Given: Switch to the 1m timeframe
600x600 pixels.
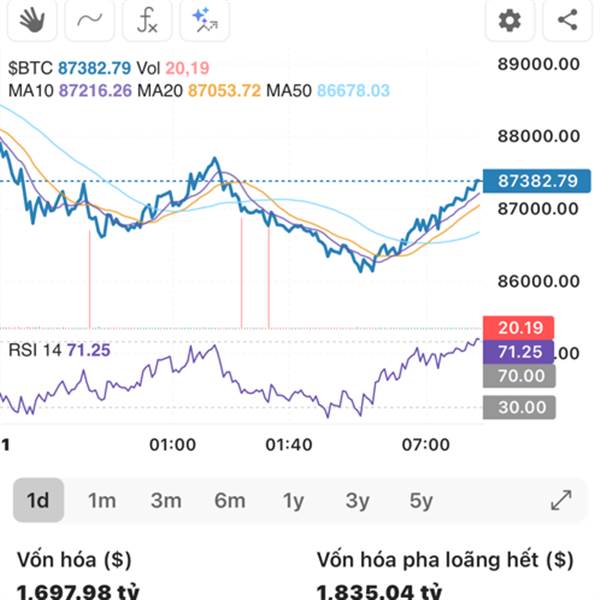Looking at the screenshot, I should click(102, 500).
